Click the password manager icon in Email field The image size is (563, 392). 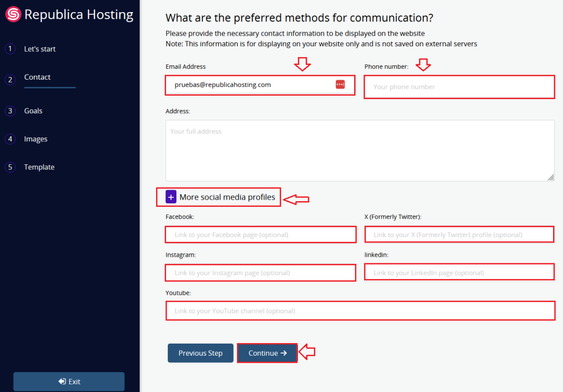click(340, 84)
